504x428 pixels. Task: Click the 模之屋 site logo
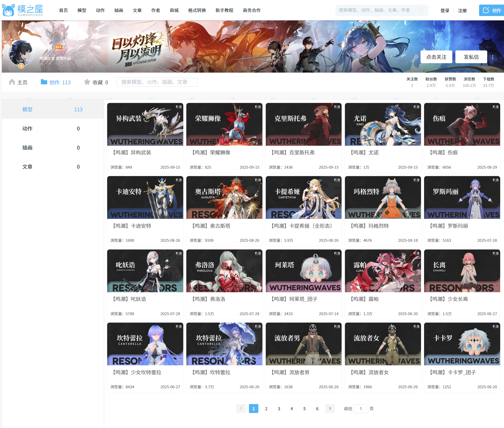(x=23, y=10)
